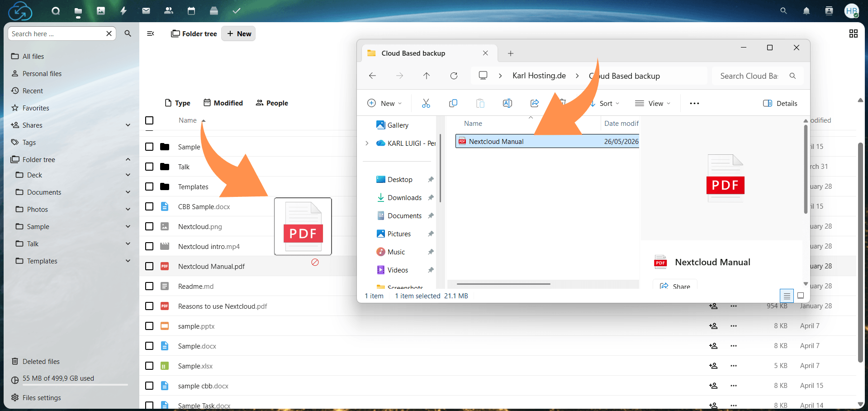Click Cut scissors icon in Explorer
The width and height of the screenshot is (868, 411).
(x=426, y=103)
